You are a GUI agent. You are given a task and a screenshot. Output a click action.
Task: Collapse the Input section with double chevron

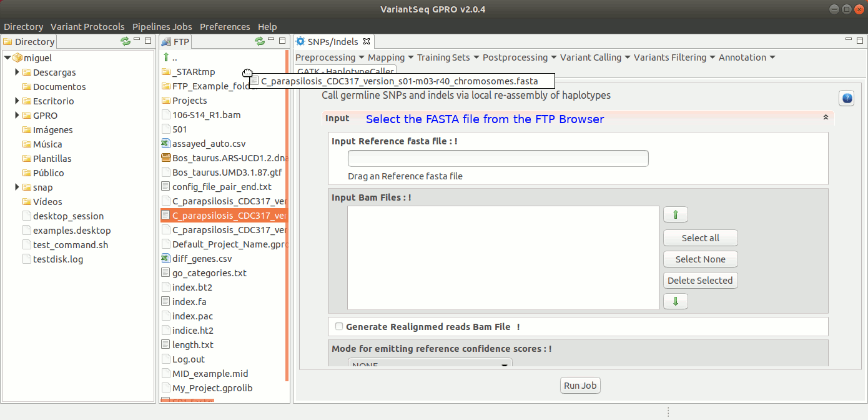pos(826,117)
